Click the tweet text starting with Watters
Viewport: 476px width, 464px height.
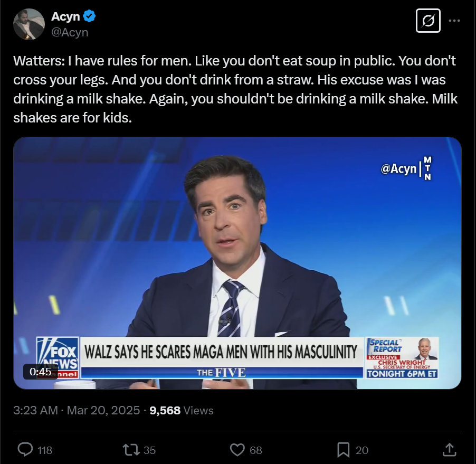tap(235, 89)
